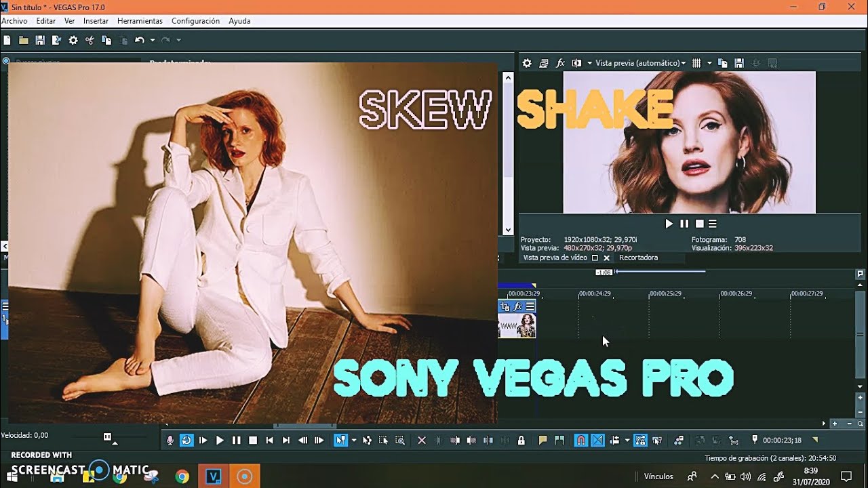Save project with the floppy disk icon

tap(40, 41)
